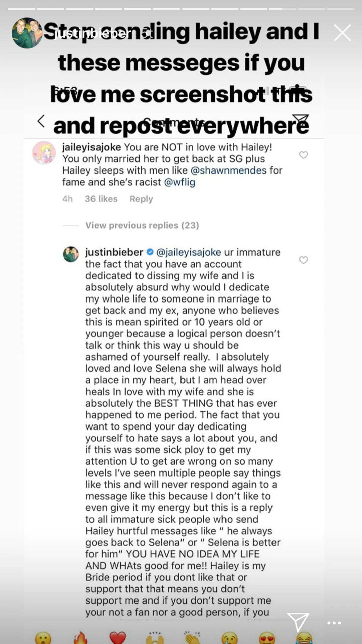Open the @wflig mention link
362x644 pixels.
click(x=179, y=182)
